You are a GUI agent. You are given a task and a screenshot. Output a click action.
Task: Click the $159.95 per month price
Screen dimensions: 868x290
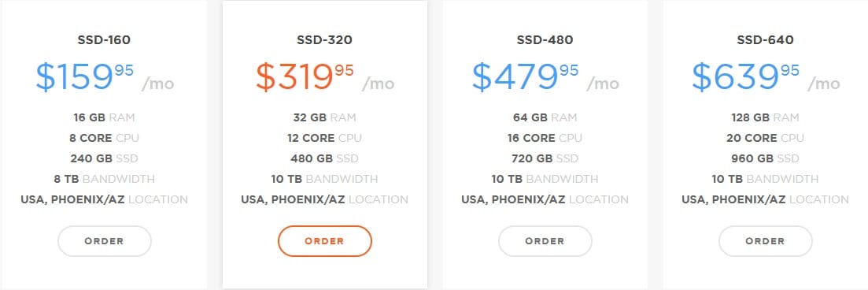pos(105,77)
